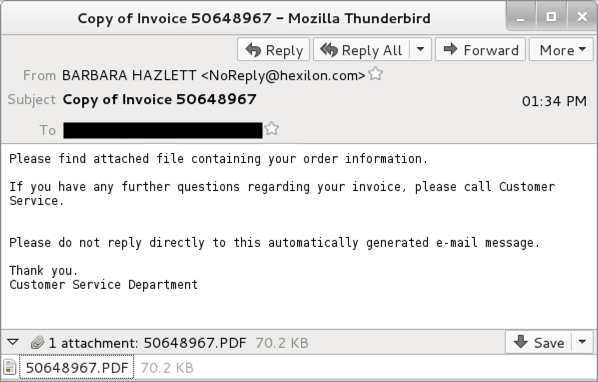The width and height of the screenshot is (598, 382).
Task: Click the forward arrow icon
Action: (x=451, y=49)
